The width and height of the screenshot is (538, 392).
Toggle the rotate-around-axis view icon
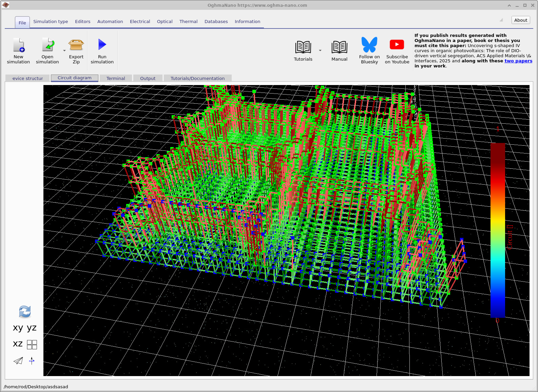click(32, 361)
